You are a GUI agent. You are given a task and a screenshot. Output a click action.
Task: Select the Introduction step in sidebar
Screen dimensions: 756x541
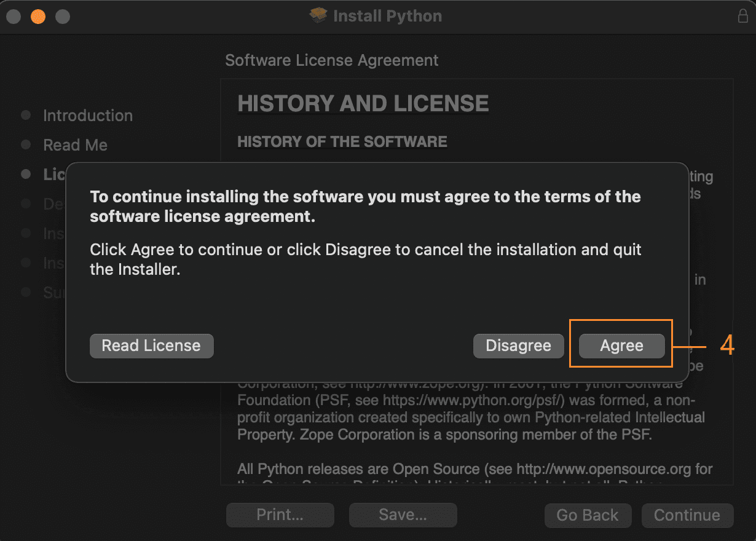tap(87, 116)
